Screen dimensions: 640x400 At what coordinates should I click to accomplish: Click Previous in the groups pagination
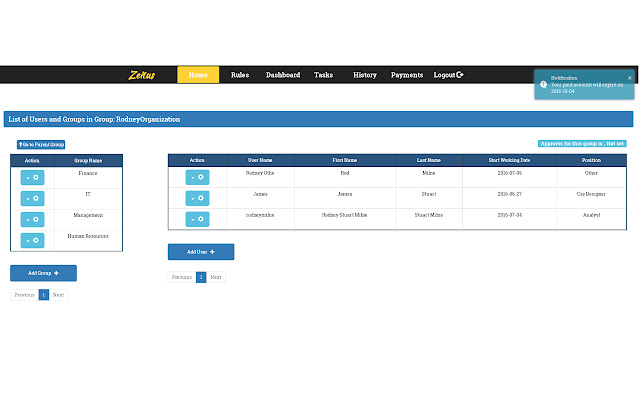click(24, 295)
